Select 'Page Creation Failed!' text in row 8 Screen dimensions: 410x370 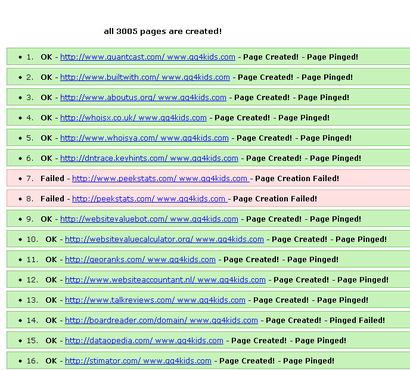pyautogui.click(x=275, y=199)
